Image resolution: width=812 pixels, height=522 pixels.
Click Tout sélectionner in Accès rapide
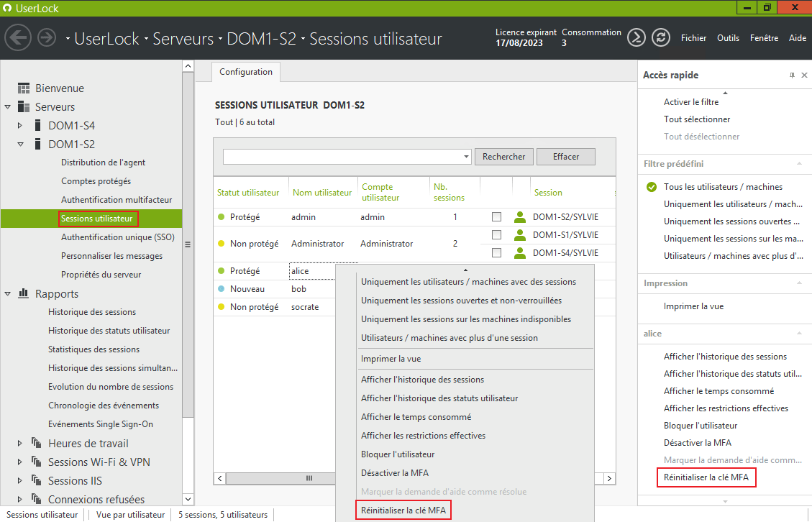coord(696,119)
